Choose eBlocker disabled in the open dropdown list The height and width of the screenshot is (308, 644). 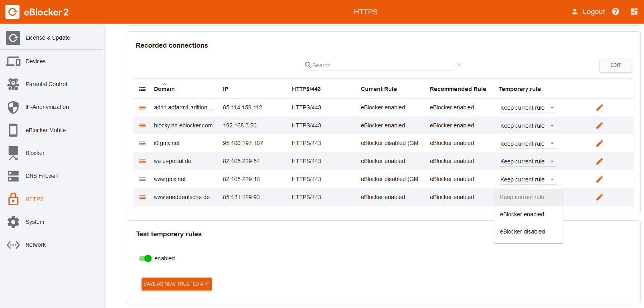(529, 232)
